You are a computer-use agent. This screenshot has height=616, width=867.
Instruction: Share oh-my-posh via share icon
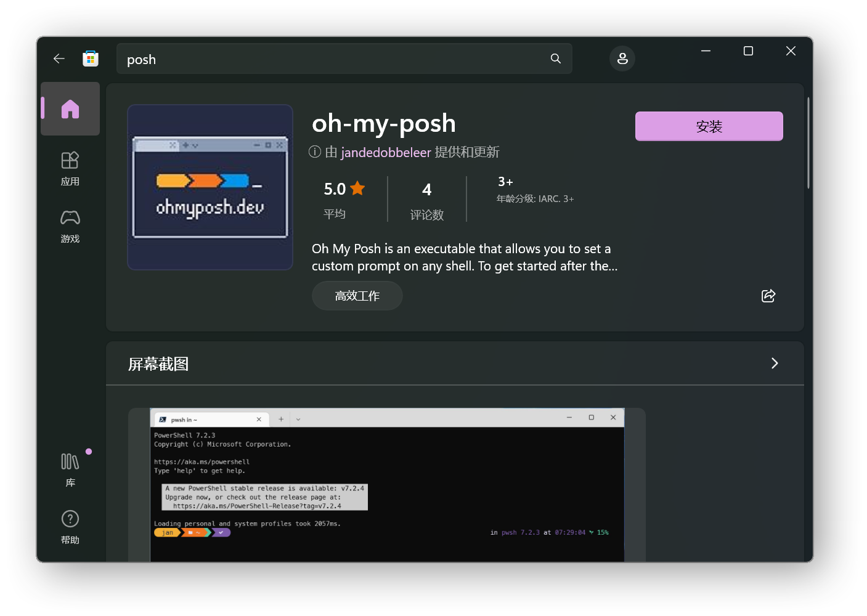click(x=768, y=296)
